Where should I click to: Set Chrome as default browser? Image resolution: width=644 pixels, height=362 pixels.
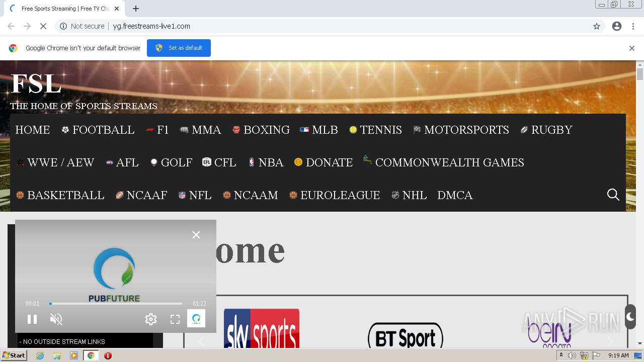click(x=179, y=48)
